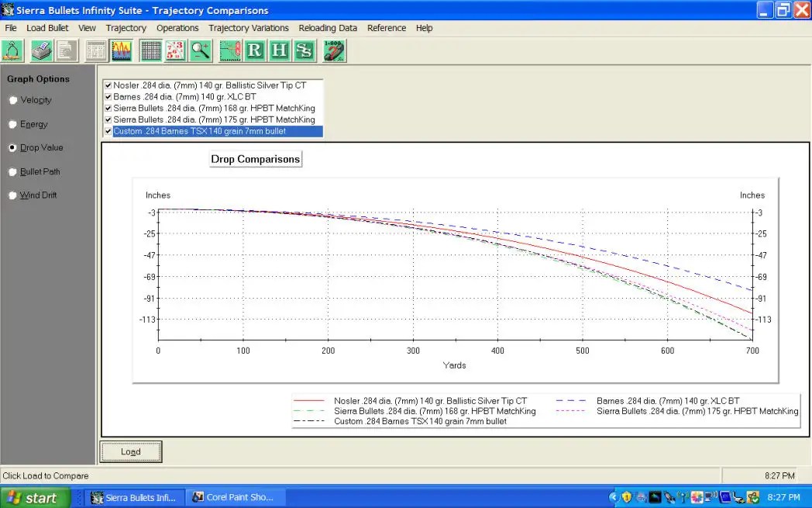Open the Operations menu
The image size is (812, 508).
(x=177, y=28)
